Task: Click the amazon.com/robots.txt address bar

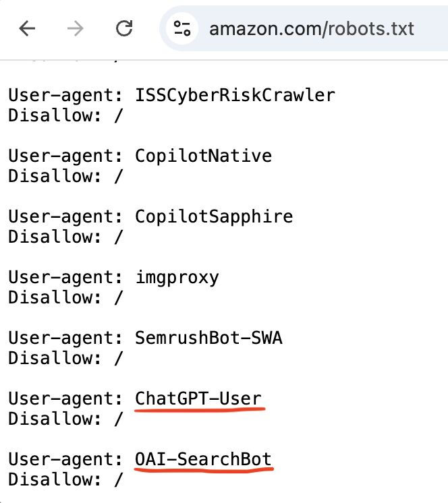Action: pos(311,29)
